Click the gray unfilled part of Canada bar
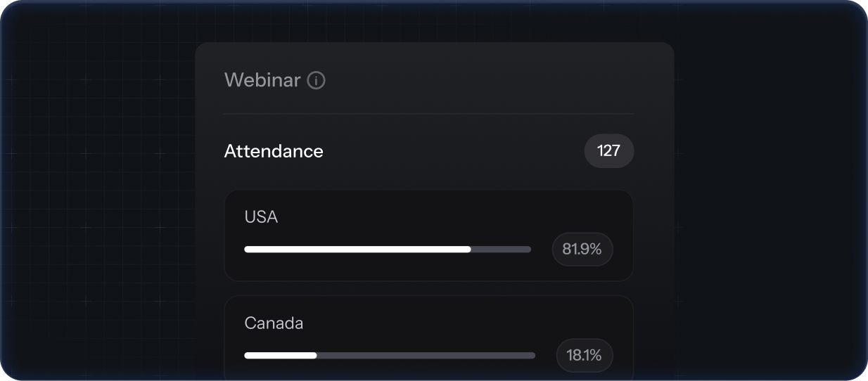 point(426,356)
